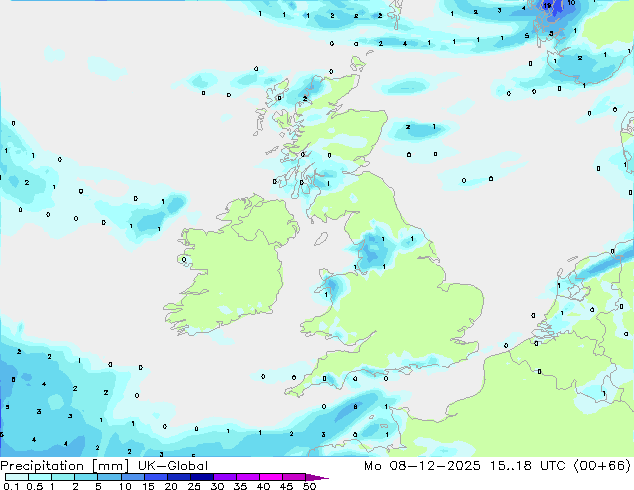Click the '19' precipitation value on the map
This screenshot has height=490, width=634.
tap(547, 6)
